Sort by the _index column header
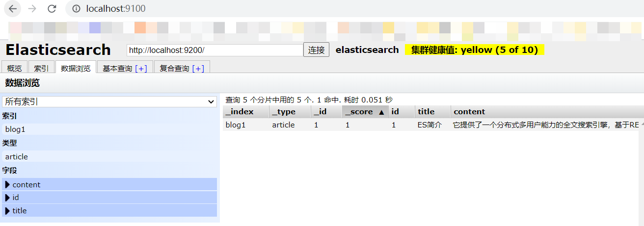Viewport: 644px width, 226px height. tap(246, 112)
